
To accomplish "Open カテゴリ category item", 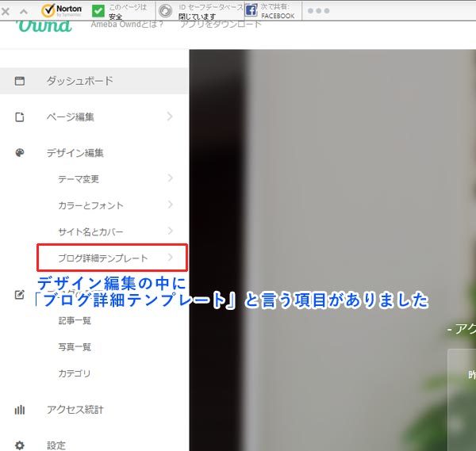I will [x=75, y=373].
